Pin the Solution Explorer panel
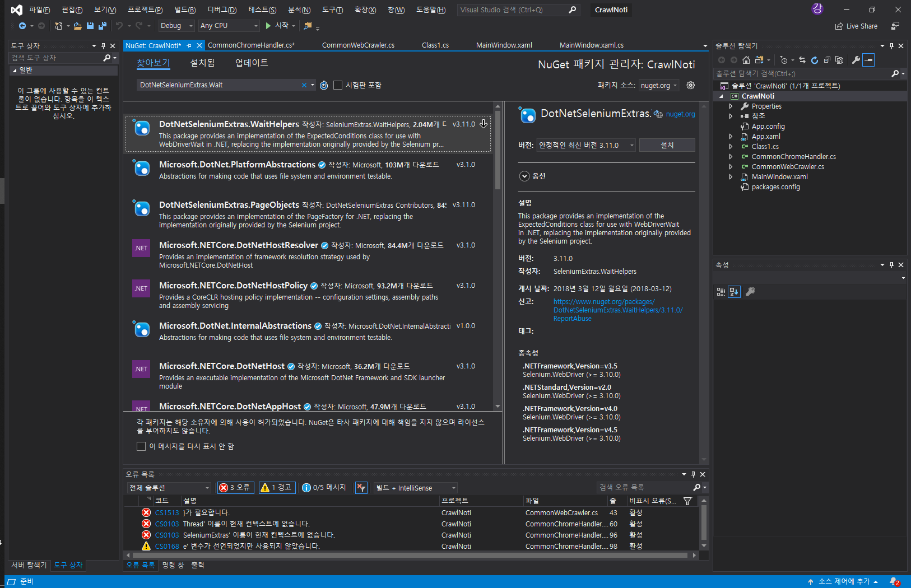911x588 pixels. pyautogui.click(x=891, y=46)
